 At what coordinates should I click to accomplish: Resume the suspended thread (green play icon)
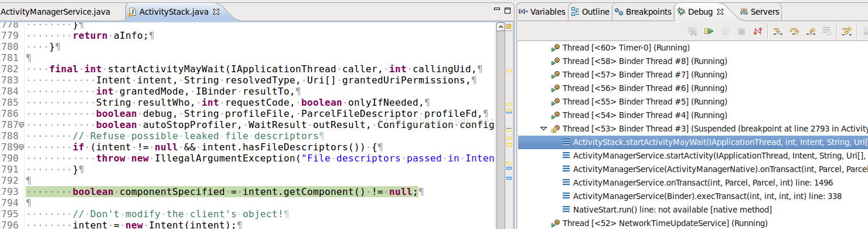(x=709, y=31)
